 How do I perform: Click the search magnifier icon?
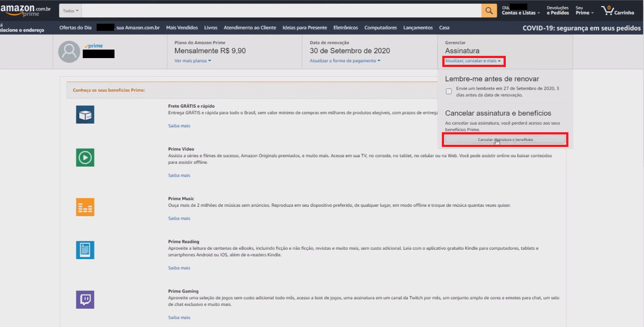[x=488, y=10]
